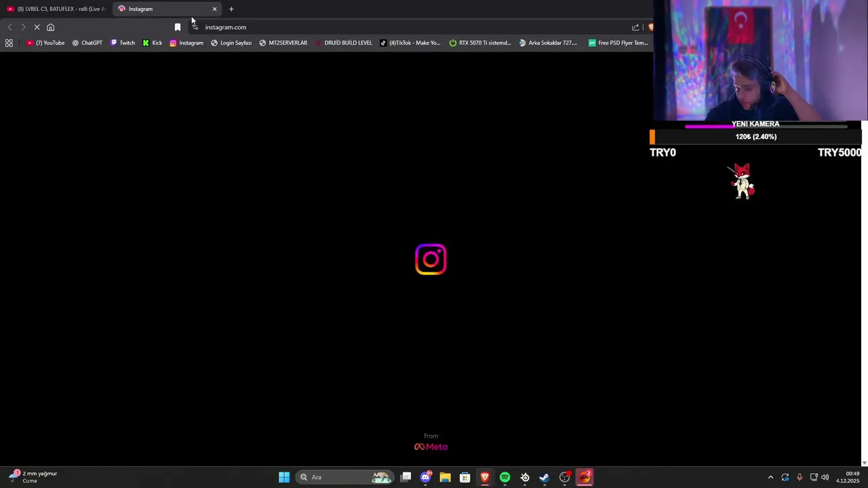Open the Login Sayfası bookmark
Image resolution: width=868 pixels, height=488 pixels.
tap(231, 43)
